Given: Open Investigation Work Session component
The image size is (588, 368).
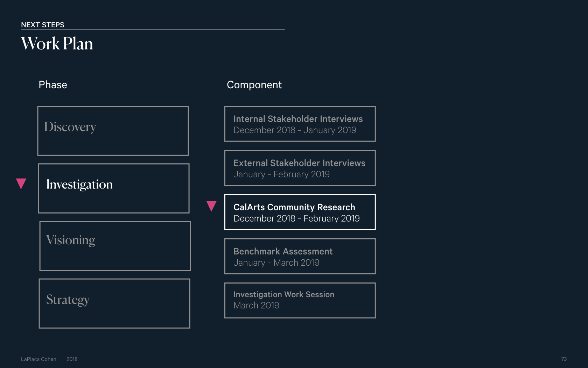Looking at the screenshot, I should tap(300, 300).
